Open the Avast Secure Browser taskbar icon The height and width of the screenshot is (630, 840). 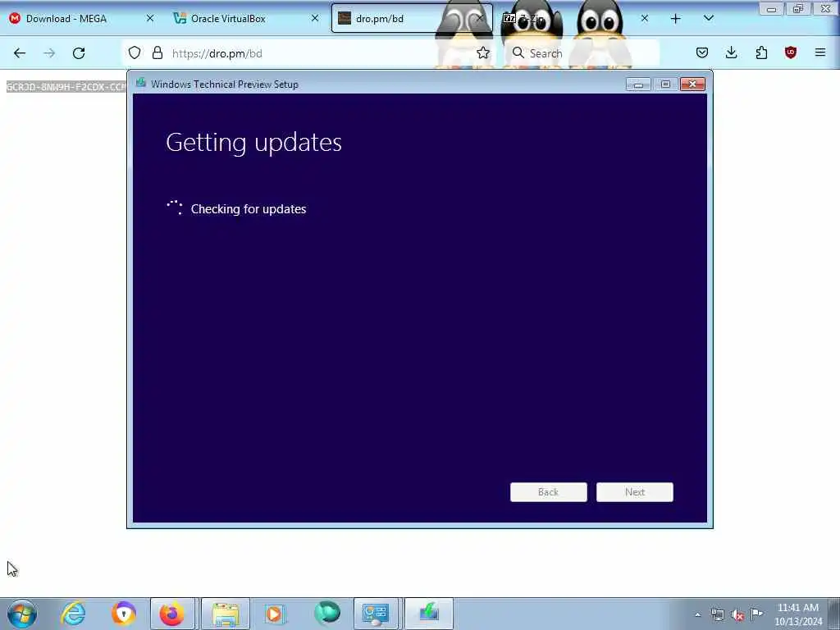coord(123,614)
